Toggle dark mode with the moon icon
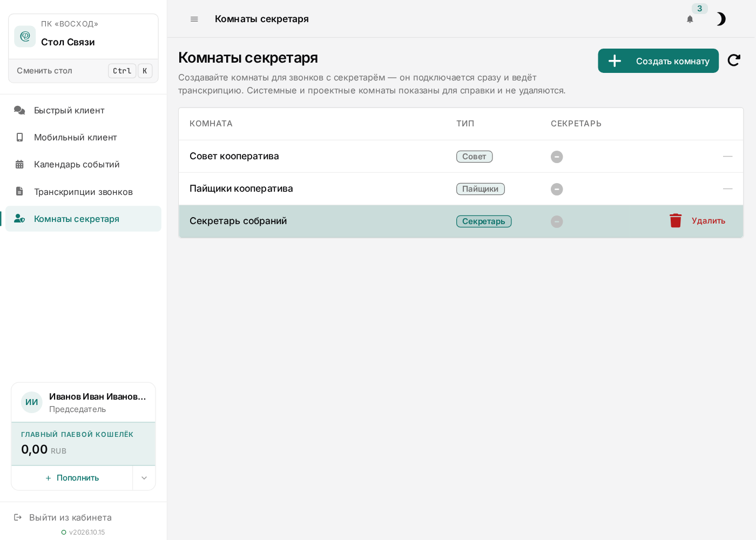Image resolution: width=756 pixels, height=540 pixels. [x=721, y=19]
